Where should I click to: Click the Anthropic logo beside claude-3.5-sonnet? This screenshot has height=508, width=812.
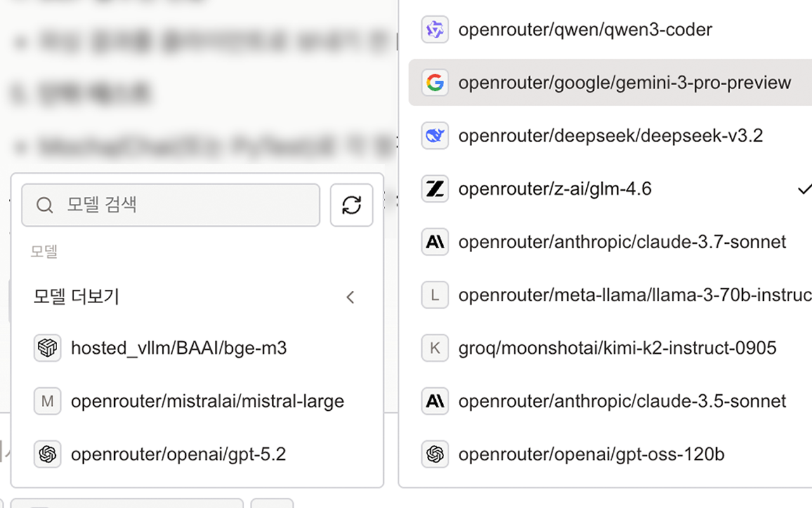tap(435, 401)
